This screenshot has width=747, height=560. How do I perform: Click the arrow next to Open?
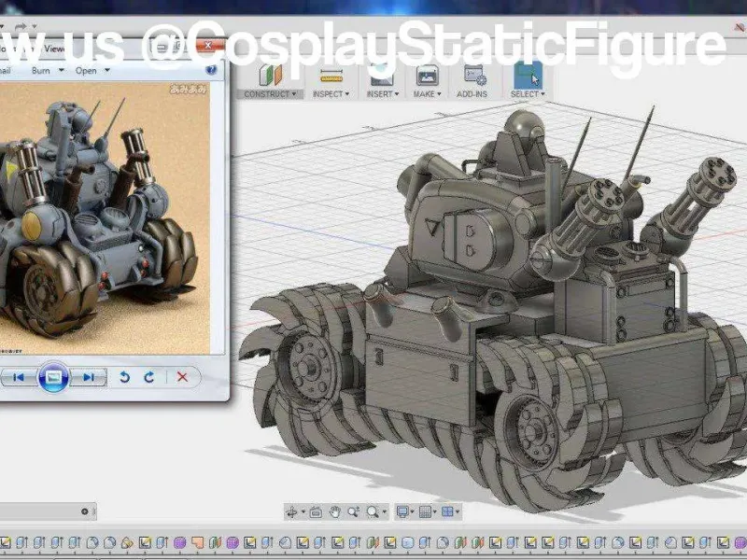click(107, 71)
